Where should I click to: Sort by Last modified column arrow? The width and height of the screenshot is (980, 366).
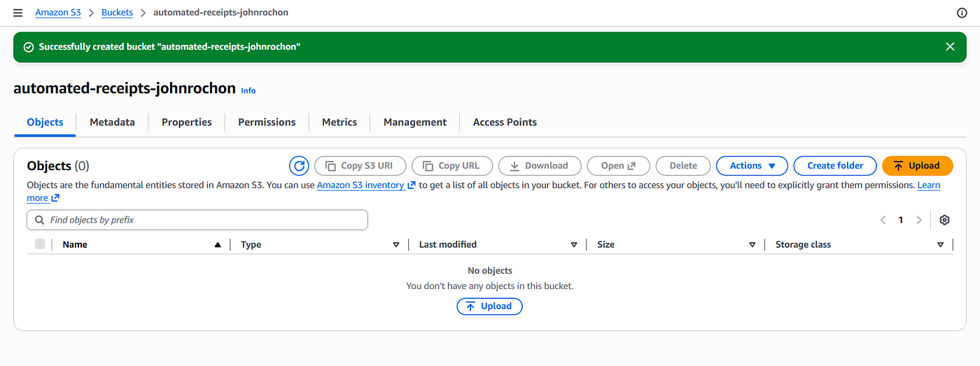[574, 245]
